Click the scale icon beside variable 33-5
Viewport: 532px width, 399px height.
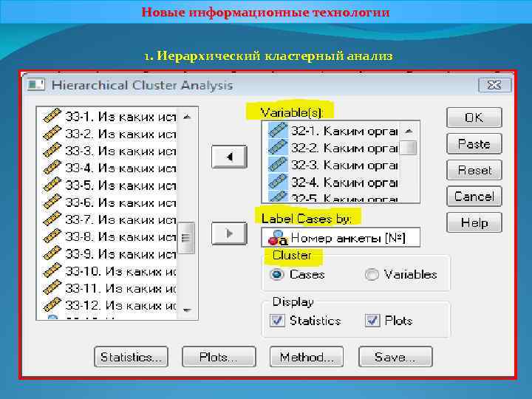point(52,185)
